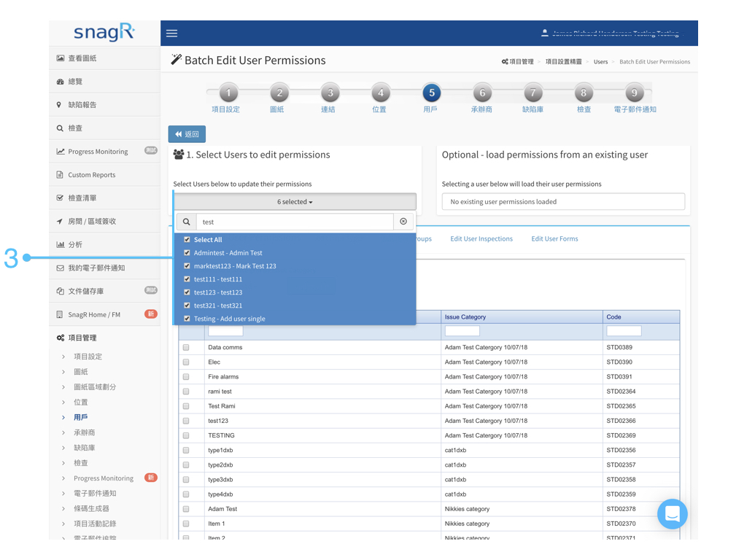Open 項目活動記錄 in sidebar

click(x=95, y=524)
